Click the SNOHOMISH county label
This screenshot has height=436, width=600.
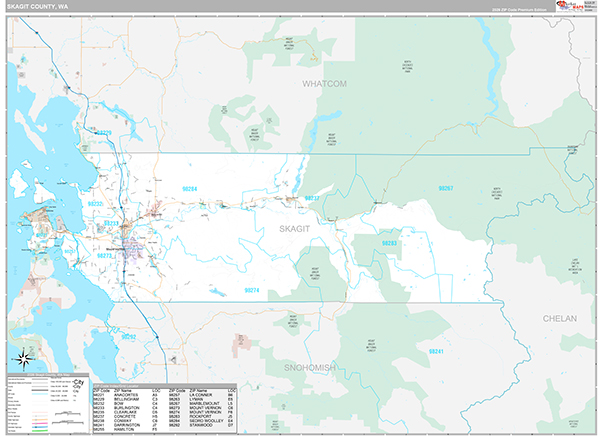coord(310,368)
